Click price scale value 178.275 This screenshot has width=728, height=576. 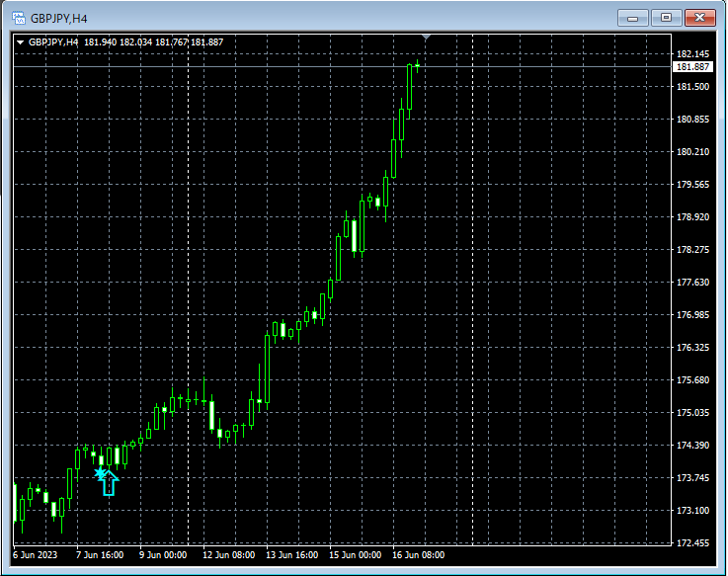[692, 249]
